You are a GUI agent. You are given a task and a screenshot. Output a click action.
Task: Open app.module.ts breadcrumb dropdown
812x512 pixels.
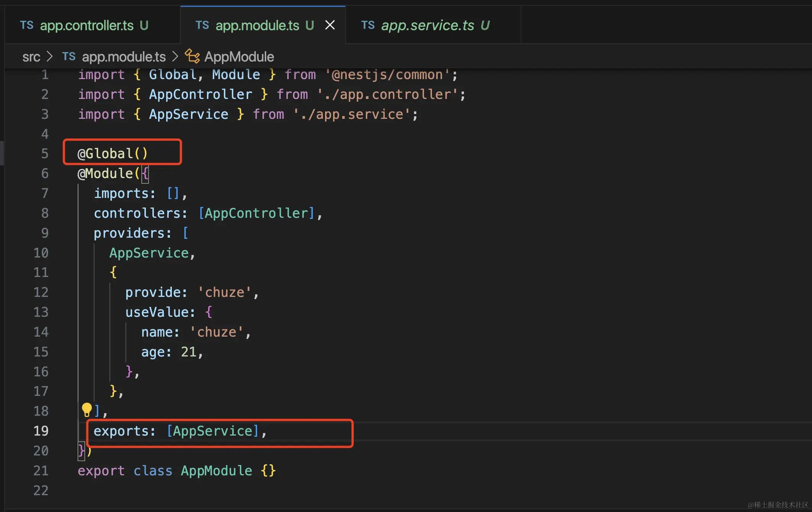pyautogui.click(x=123, y=57)
